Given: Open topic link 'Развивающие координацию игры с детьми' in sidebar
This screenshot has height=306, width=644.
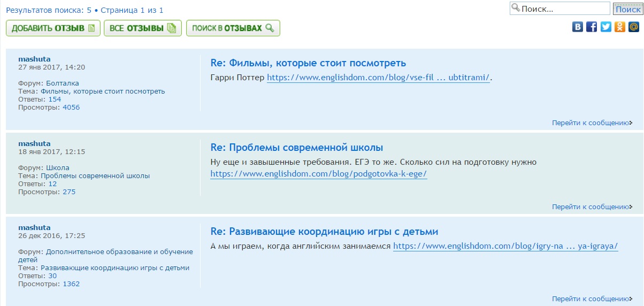Looking at the screenshot, I should 115,267.
